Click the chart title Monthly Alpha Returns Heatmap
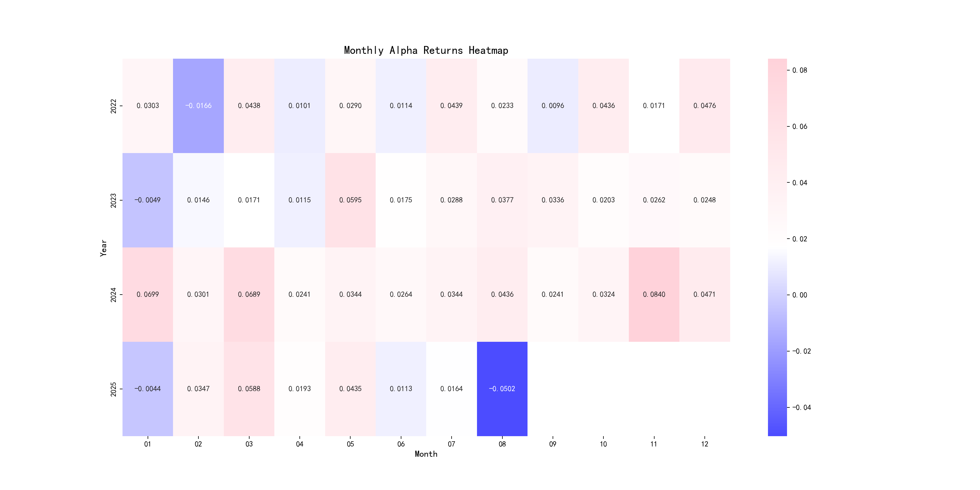This screenshot has height=490, width=980. pyautogui.click(x=426, y=50)
